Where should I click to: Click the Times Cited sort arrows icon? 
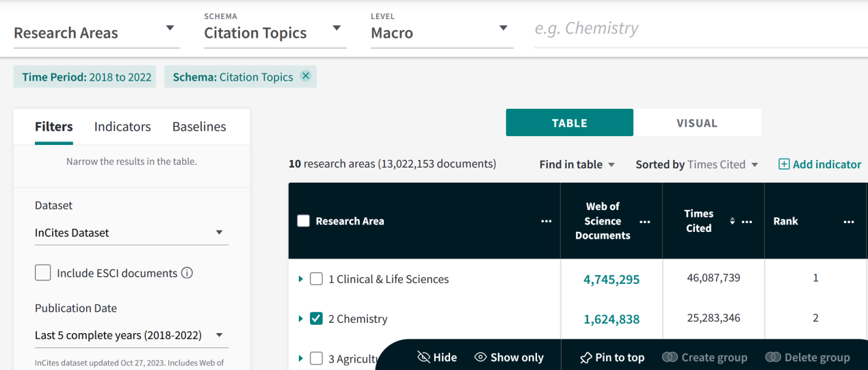pos(732,222)
